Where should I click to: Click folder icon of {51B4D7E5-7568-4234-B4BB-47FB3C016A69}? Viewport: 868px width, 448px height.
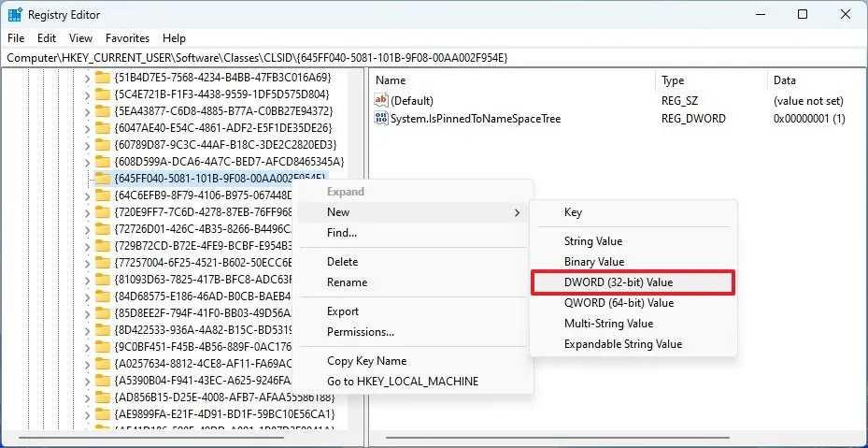(x=103, y=77)
